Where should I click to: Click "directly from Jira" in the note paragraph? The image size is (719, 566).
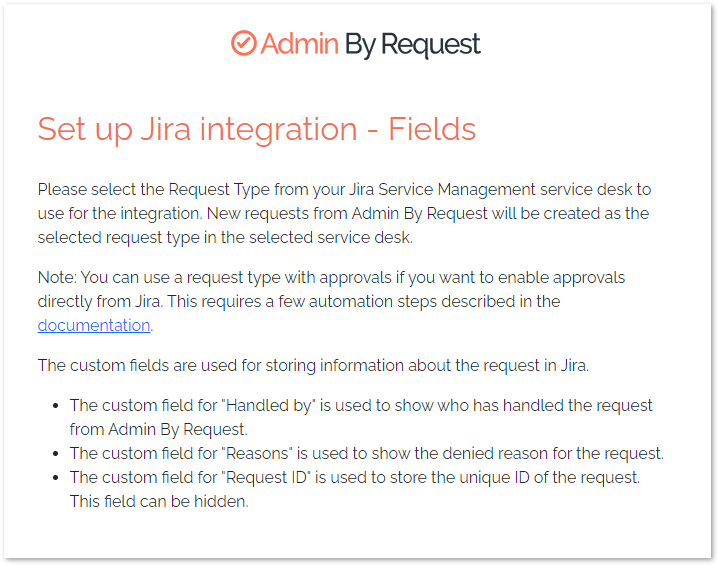click(x=100, y=301)
